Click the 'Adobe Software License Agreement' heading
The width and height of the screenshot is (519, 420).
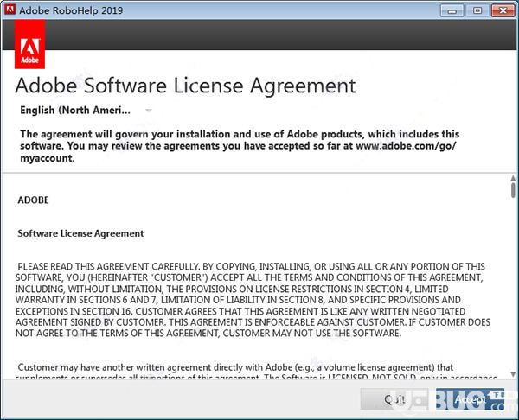[185, 86]
